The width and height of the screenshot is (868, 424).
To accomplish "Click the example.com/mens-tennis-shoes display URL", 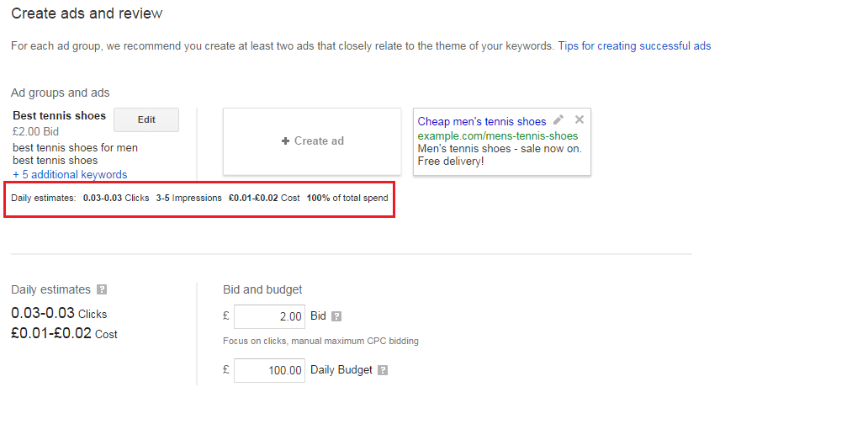I will coord(498,135).
